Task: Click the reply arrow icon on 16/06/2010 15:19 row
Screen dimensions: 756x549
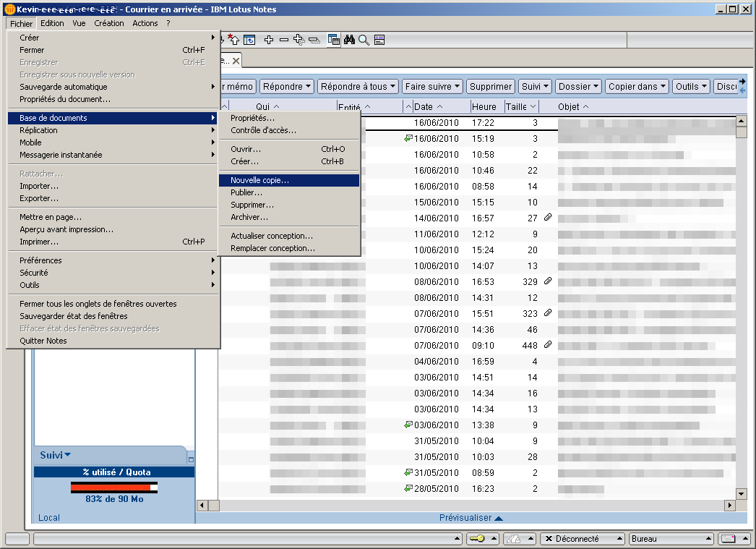Action: coord(408,138)
